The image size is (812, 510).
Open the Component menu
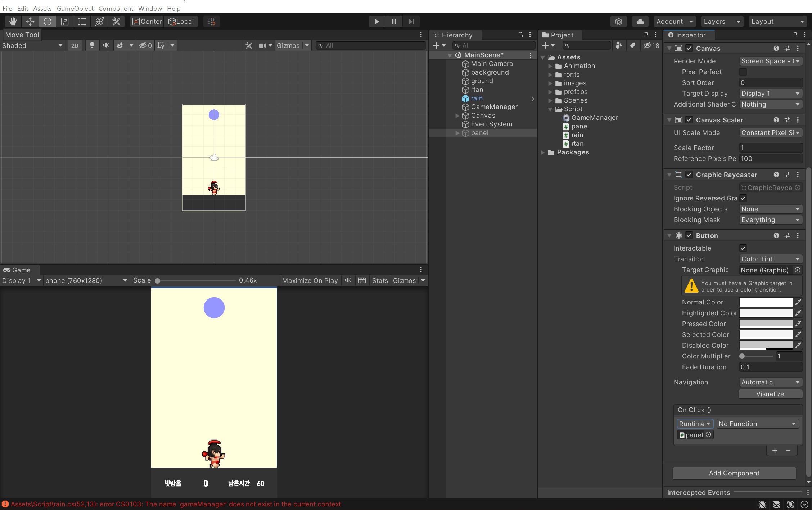tap(116, 8)
